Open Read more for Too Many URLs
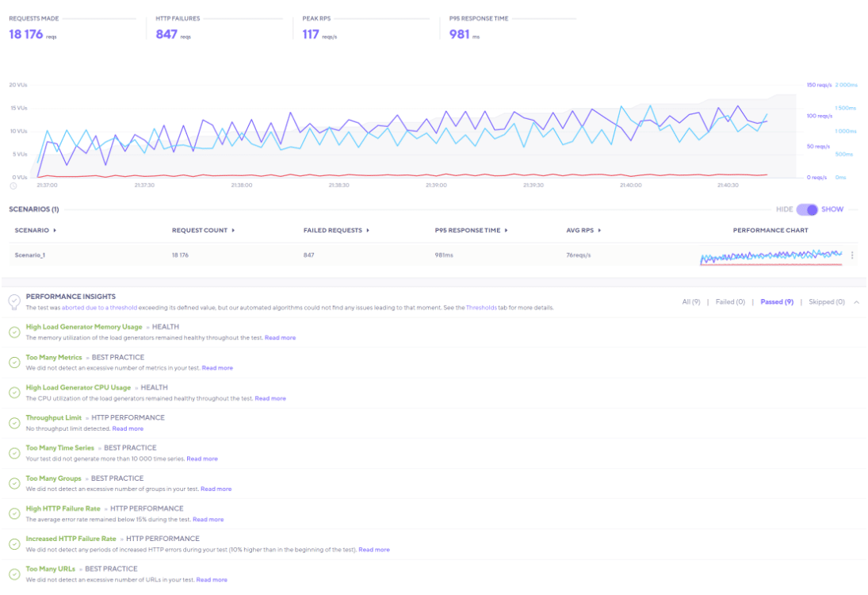The height and width of the screenshot is (595, 868). pyautogui.click(x=212, y=580)
